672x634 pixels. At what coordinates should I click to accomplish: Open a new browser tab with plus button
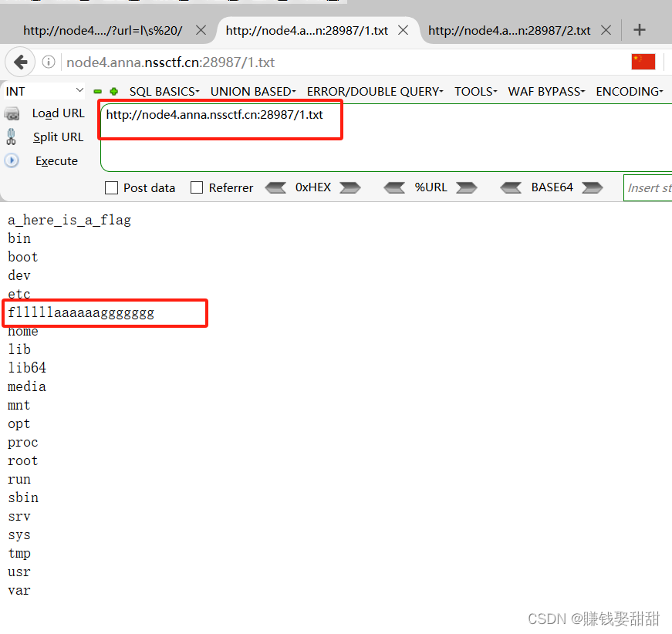click(641, 30)
